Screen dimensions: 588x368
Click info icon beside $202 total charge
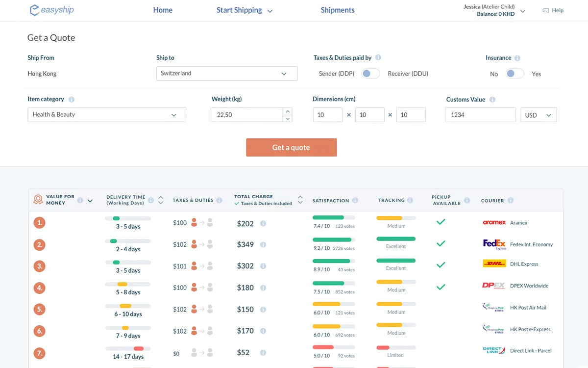coord(263,224)
